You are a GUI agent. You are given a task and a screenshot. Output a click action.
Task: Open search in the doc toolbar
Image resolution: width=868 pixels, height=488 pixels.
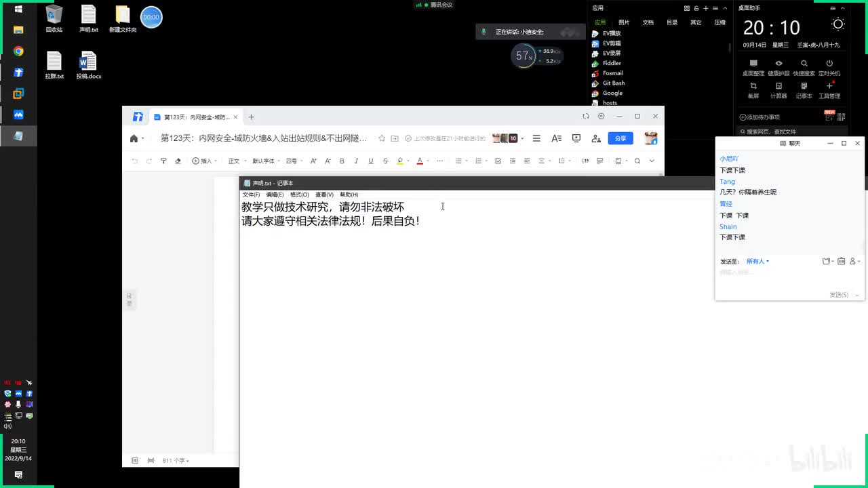(637, 161)
